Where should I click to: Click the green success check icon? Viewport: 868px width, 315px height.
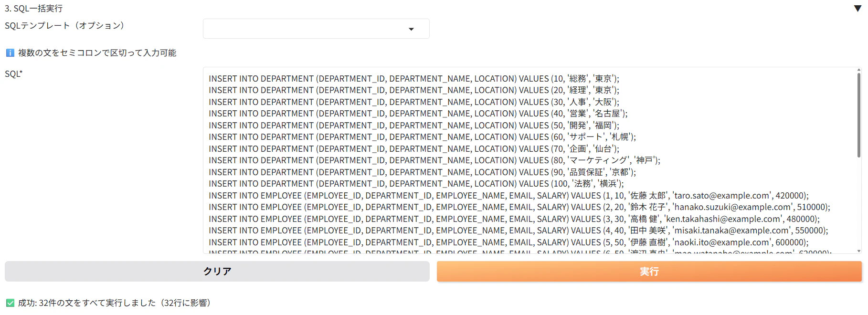pyautogui.click(x=10, y=303)
